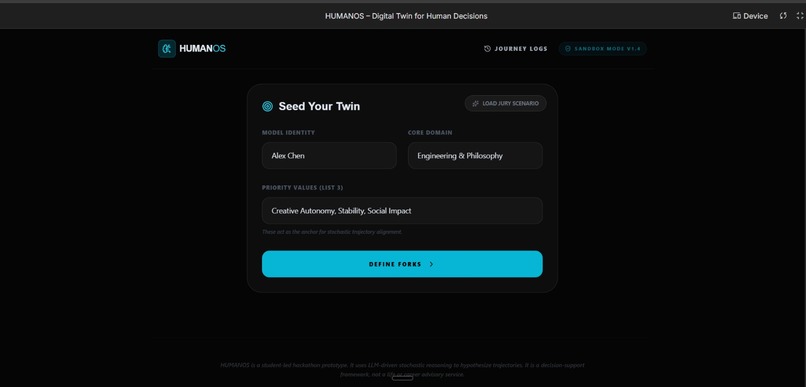Load the jury scenario preset
Screen dimensions: 806x387
pyautogui.click(x=505, y=103)
